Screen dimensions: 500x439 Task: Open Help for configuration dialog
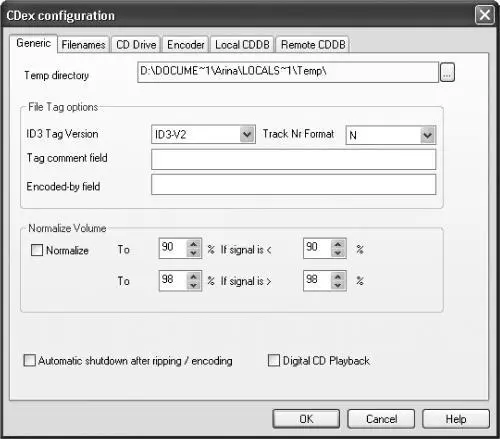(x=456, y=419)
